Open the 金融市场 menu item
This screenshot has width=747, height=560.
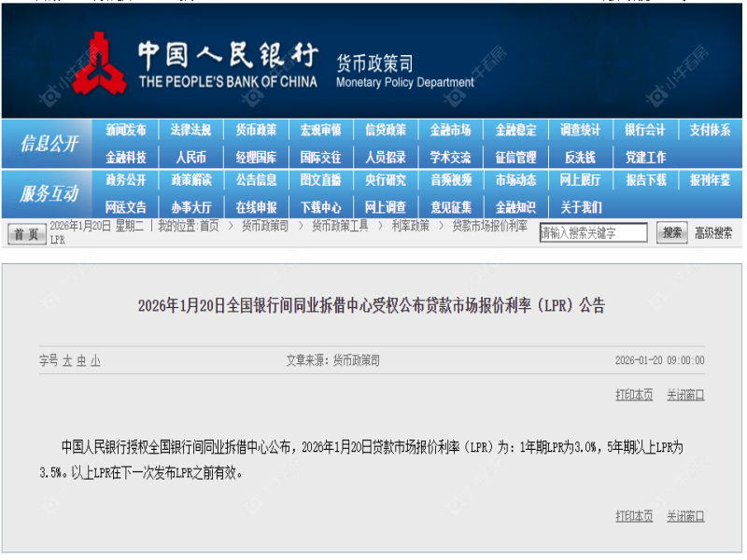click(x=450, y=130)
